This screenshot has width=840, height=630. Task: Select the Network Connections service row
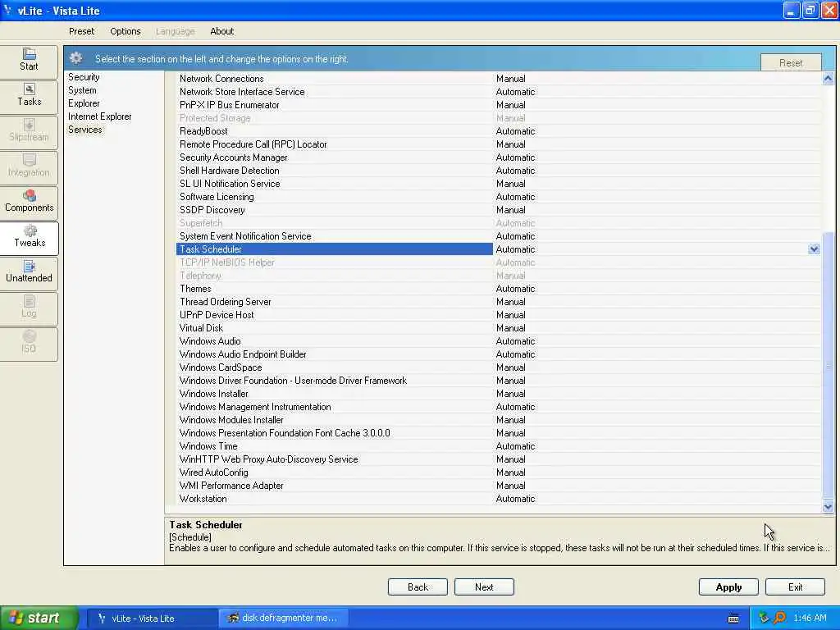[x=498, y=79]
